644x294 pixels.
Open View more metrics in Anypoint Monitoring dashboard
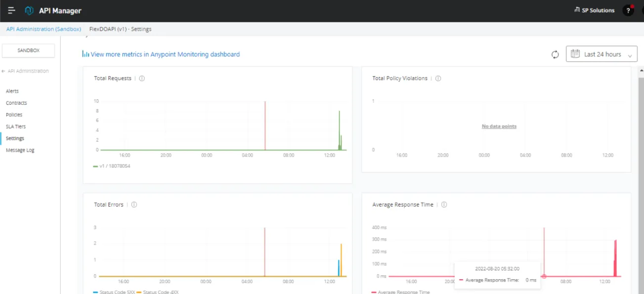pyautogui.click(x=165, y=54)
